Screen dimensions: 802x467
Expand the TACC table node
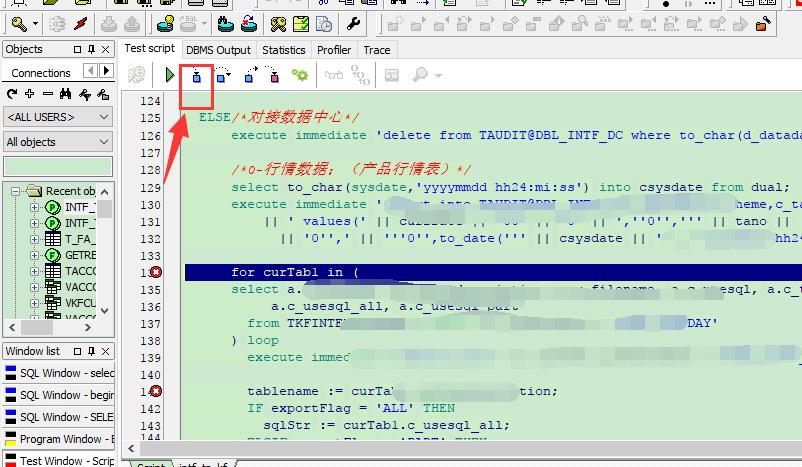pyautogui.click(x=34, y=271)
